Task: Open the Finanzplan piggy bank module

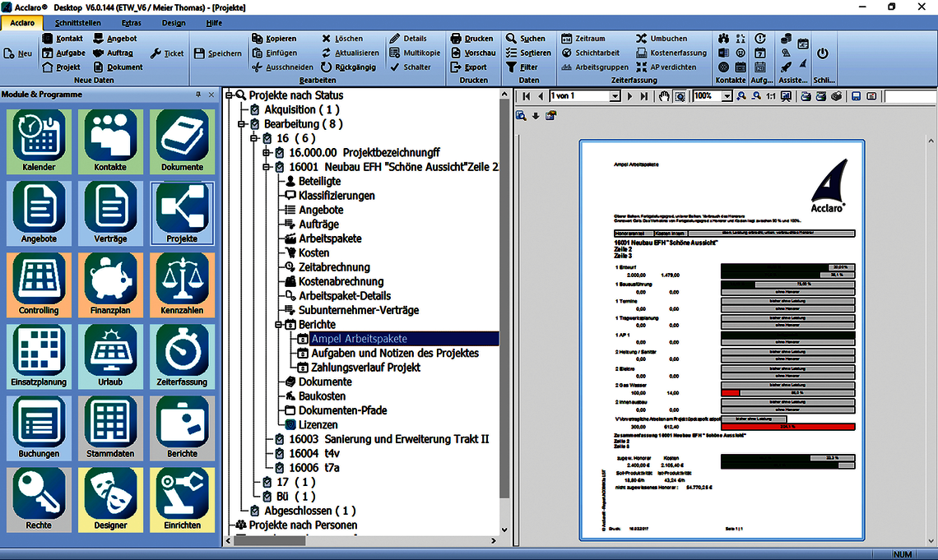Action: click(111, 285)
